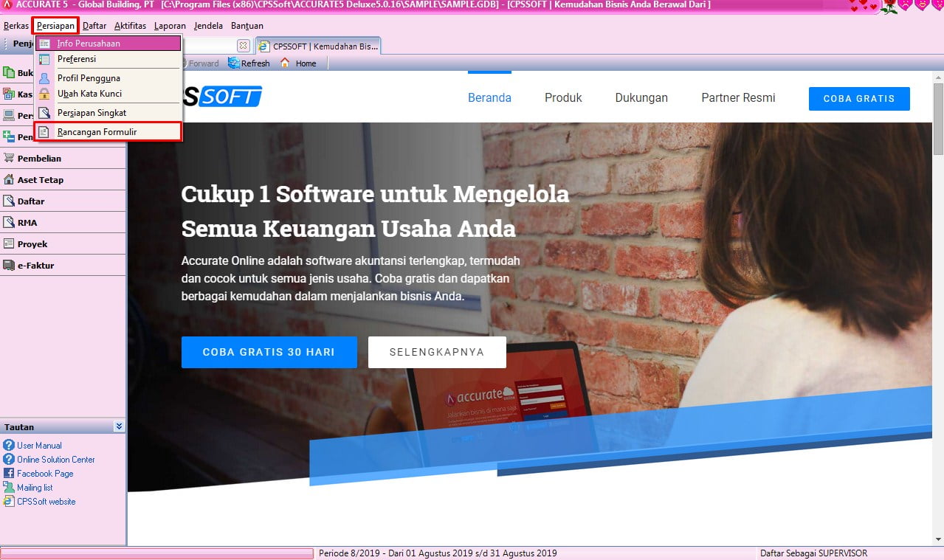Open the Partner Resmi link
The image size is (944, 560).
738,98
